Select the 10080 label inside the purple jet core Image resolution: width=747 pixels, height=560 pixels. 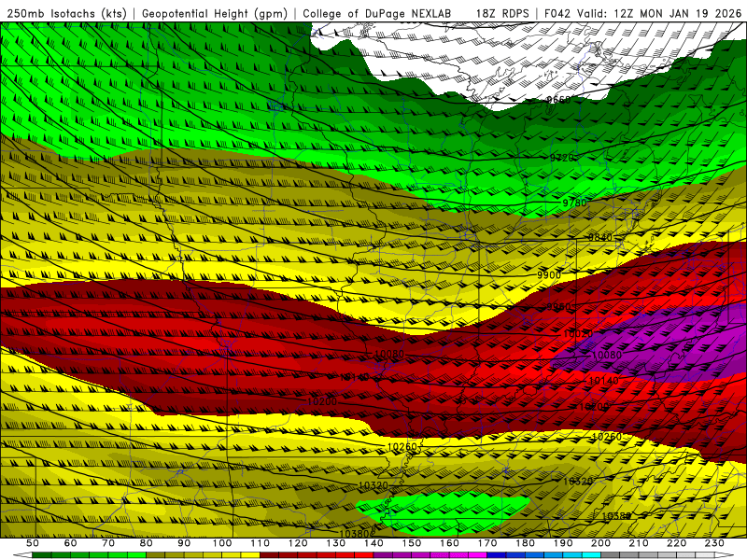(606, 356)
